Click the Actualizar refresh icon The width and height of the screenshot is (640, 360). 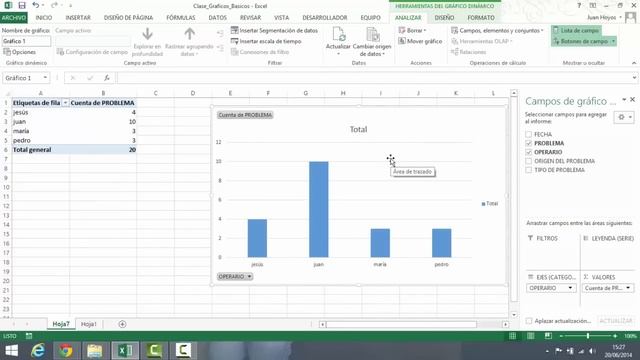coord(338,35)
